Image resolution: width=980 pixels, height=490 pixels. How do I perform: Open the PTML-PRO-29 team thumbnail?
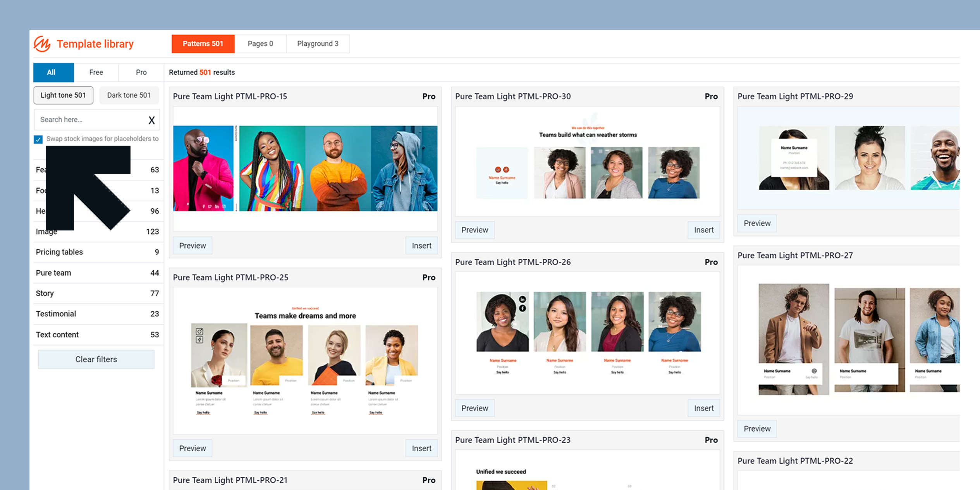(x=848, y=158)
